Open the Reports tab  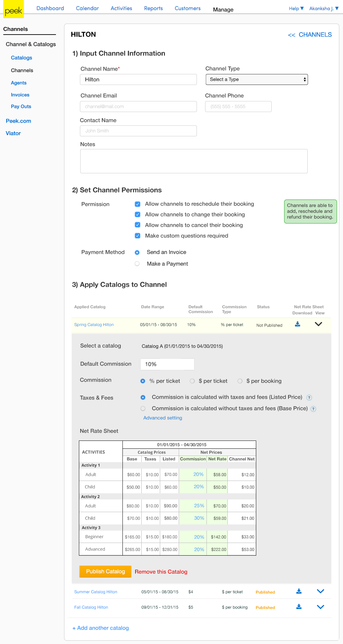click(153, 8)
